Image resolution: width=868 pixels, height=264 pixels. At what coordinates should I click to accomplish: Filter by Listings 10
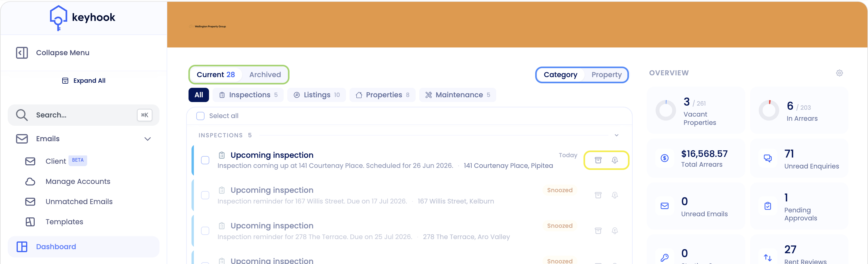point(316,95)
